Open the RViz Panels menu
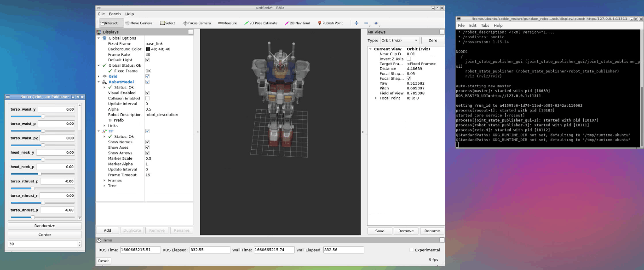The image size is (644, 270). coord(115,14)
